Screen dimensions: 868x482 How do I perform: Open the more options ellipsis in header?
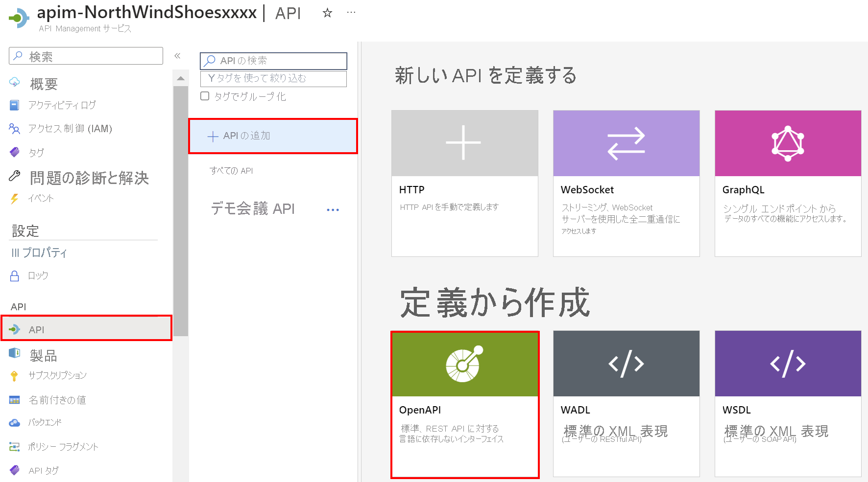point(351,13)
